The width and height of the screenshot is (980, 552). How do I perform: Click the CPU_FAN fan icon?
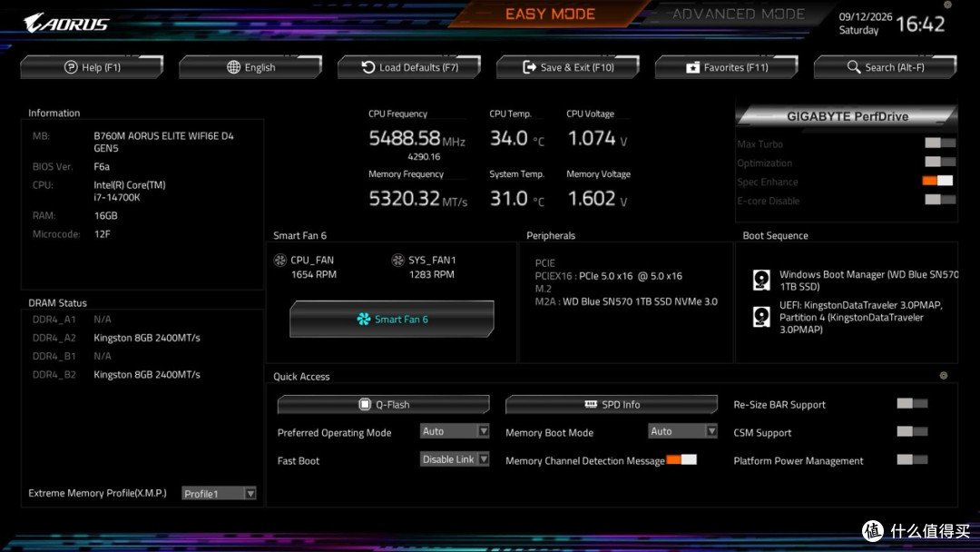pyautogui.click(x=280, y=260)
